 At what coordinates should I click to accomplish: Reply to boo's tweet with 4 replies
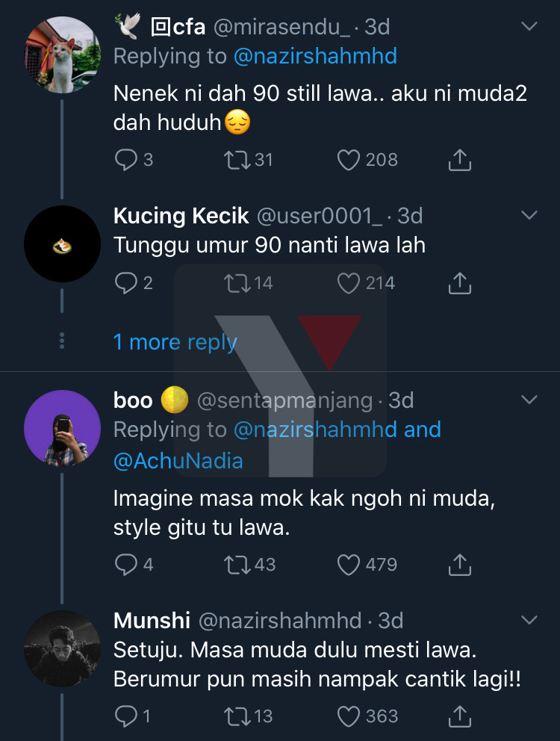(125, 564)
